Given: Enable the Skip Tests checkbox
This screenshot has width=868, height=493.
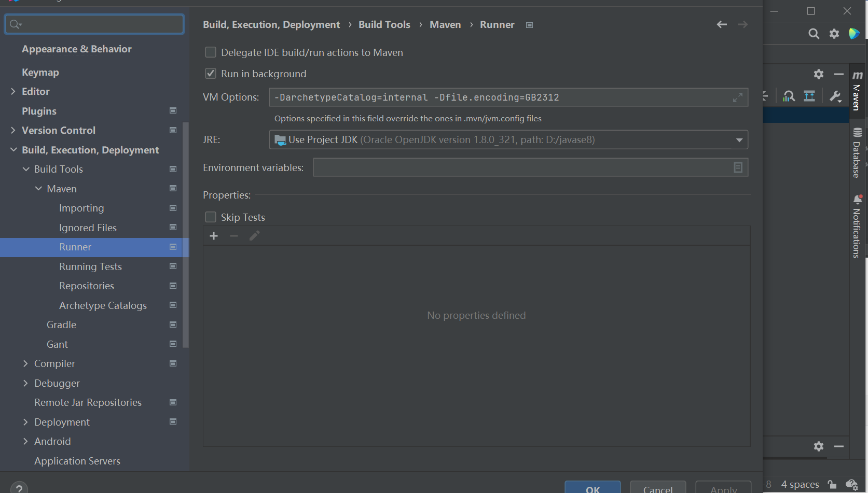Looking at the screenshot, I should [211, 217].
